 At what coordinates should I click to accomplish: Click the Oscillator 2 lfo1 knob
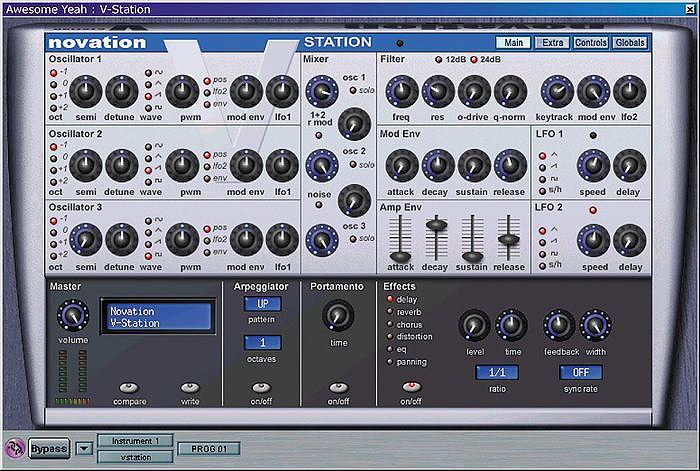coord(282,166)
